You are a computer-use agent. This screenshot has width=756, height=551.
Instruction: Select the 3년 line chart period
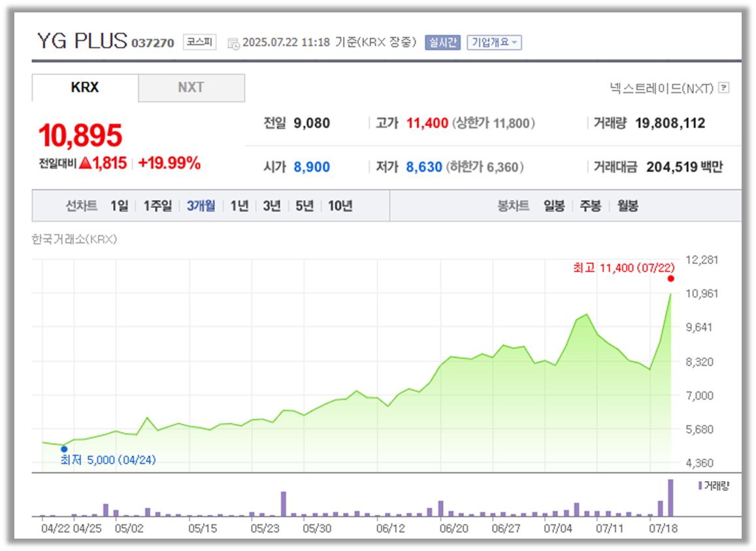(x=272, y=206)
